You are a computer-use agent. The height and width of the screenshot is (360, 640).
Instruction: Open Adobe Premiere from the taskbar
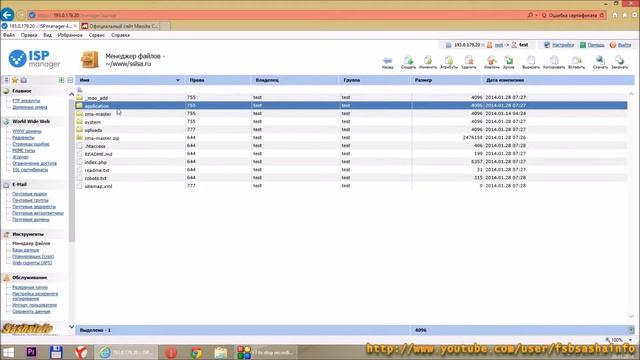[x=31, y=352]
